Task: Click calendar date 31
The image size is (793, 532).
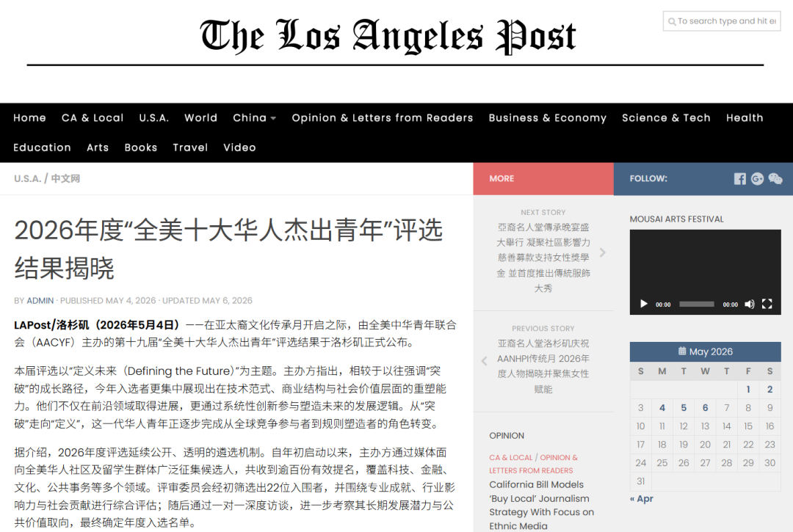Action: pos(641,481)
